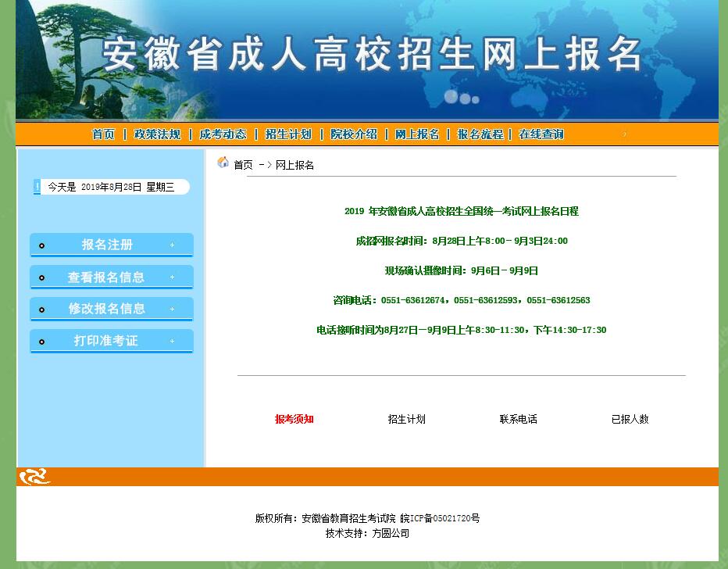
Task: Open 院校介绍 in the nav bar
Action: tap(354, 134)
